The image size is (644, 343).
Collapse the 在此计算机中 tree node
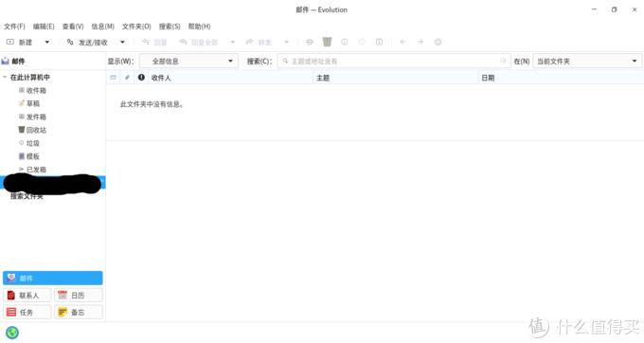pyautogui.click(x=5, y=78)
